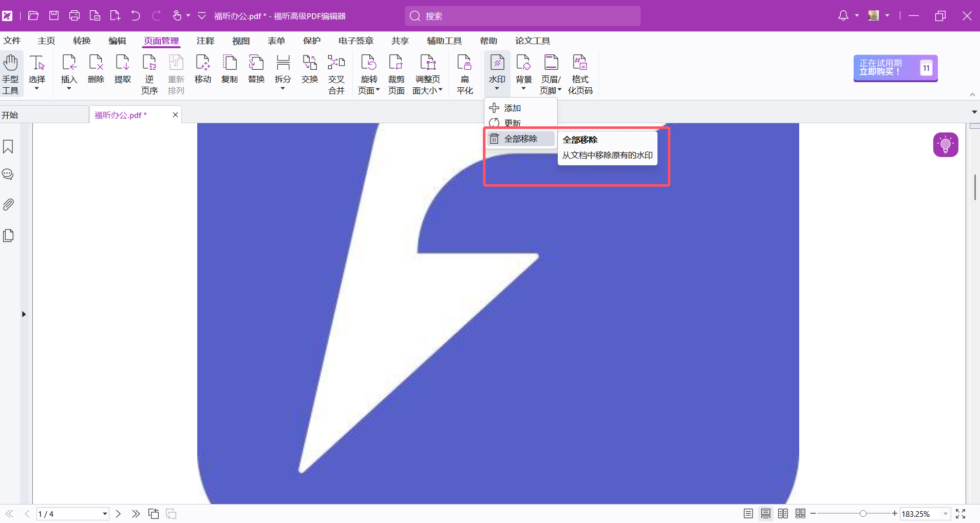Viewport: 980px width, 523px height.
Task: Open the page number dropdown
Action: click(105, 514)
